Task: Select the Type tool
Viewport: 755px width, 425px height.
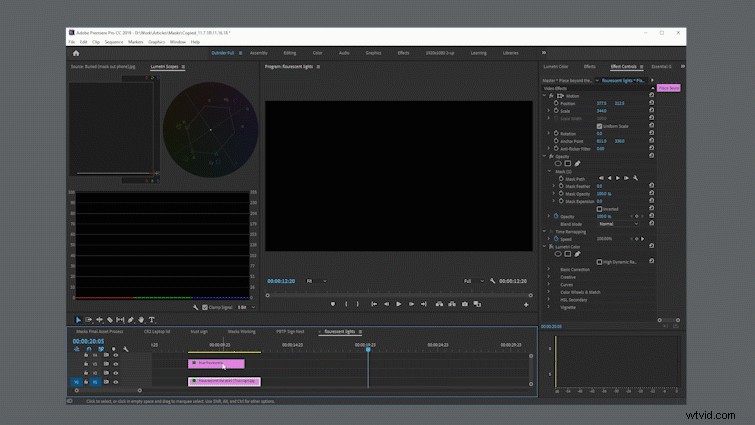Action: coord(152,320)
